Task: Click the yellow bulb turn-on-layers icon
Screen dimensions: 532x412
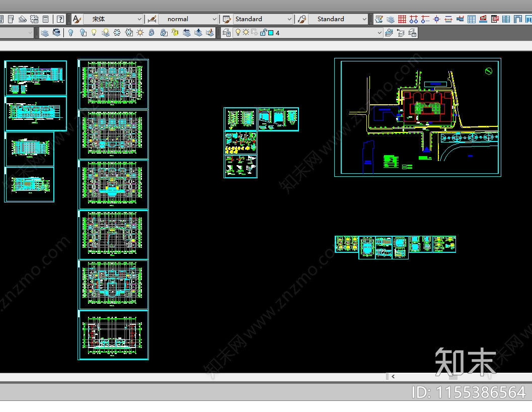Action: [x=94, y=33]
